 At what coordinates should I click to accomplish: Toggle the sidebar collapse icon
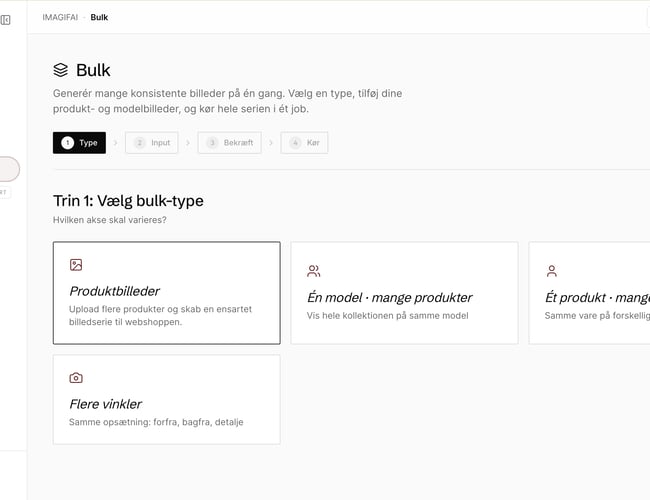[5, 20]
